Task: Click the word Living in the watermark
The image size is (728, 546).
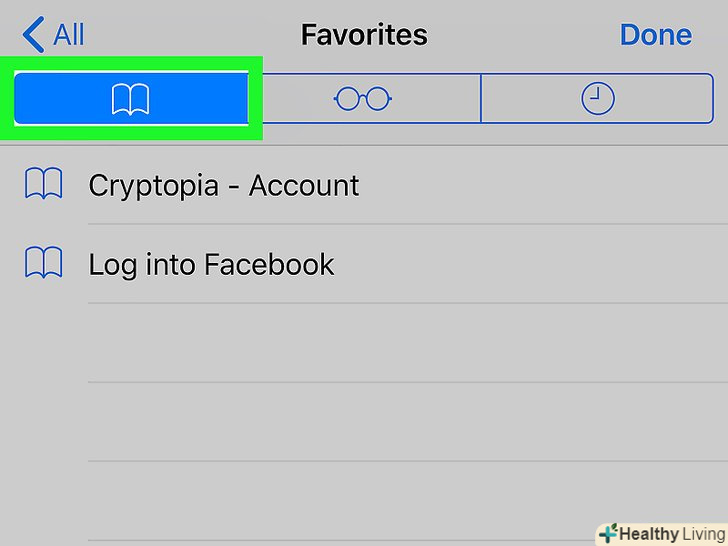Action: click(701, 533)
